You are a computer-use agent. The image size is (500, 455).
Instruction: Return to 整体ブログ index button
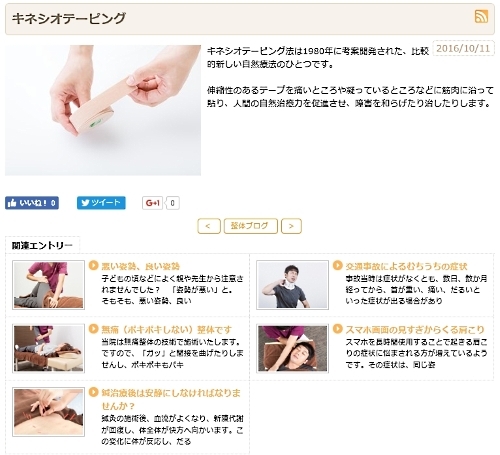[x=251, y=226]
